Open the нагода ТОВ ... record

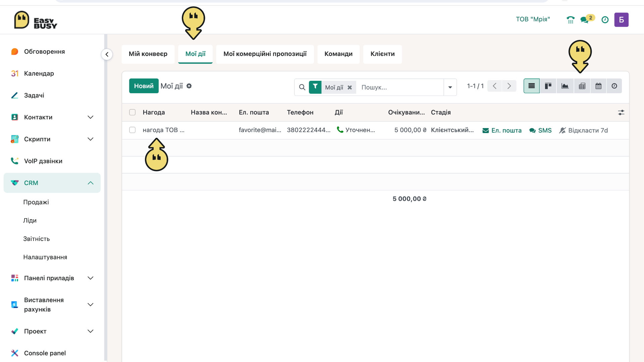163,130
